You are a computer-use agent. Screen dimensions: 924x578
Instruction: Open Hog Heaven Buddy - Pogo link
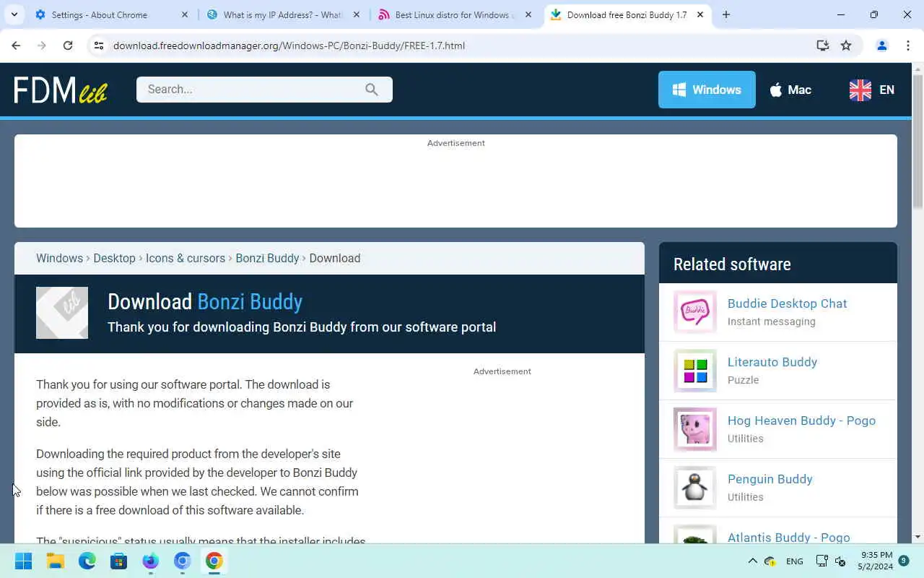(801, 420)
